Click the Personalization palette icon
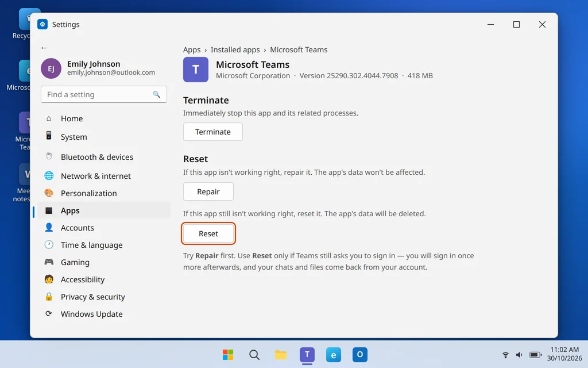 pyautogui.click(x=49, y=193)
